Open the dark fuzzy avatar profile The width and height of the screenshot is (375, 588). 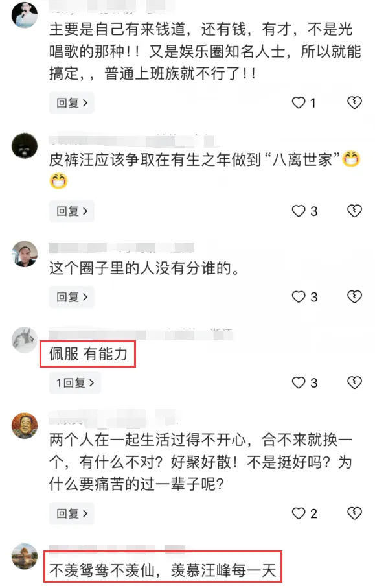pyautogui.click(x=25, y=145)
